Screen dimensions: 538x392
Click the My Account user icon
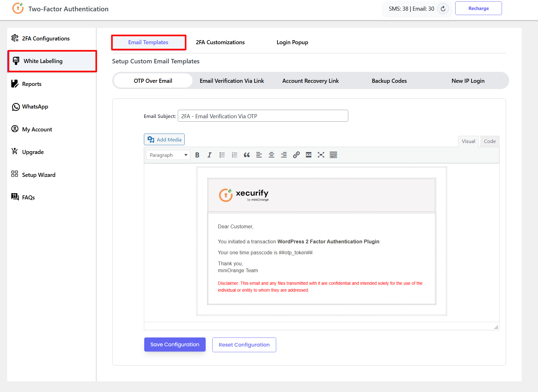15,129
